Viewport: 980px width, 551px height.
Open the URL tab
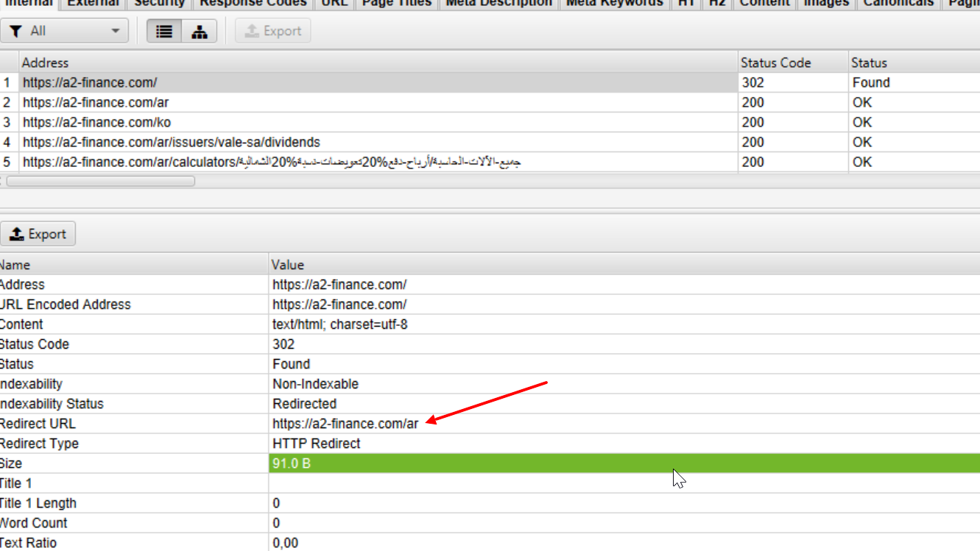(335, 4)
